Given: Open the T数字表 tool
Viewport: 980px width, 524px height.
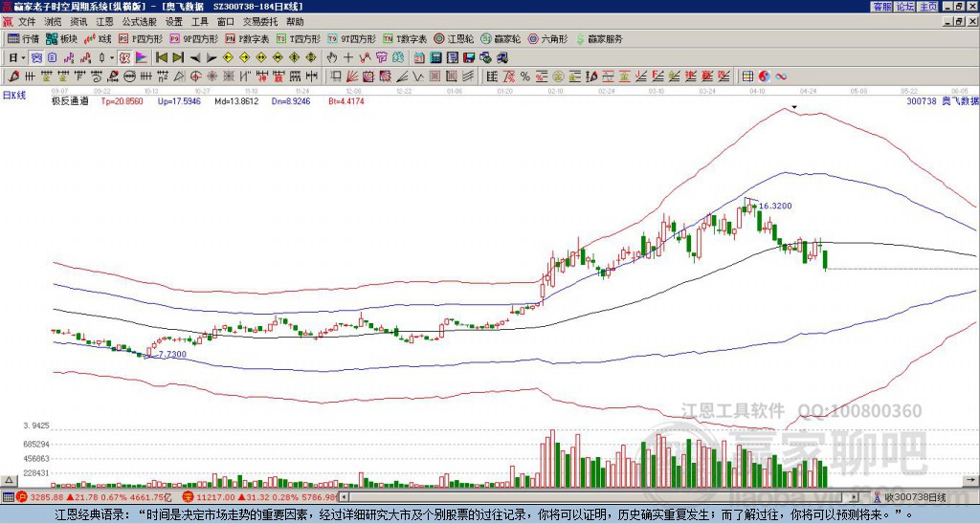Looking at the screenshot, I should click(405, 39).
